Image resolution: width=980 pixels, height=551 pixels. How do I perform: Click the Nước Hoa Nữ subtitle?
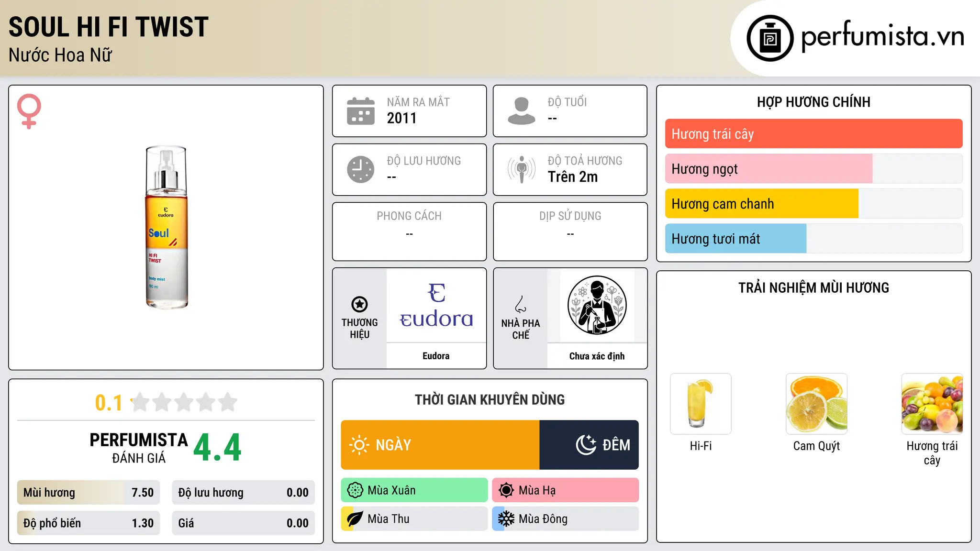coord(60,55)
